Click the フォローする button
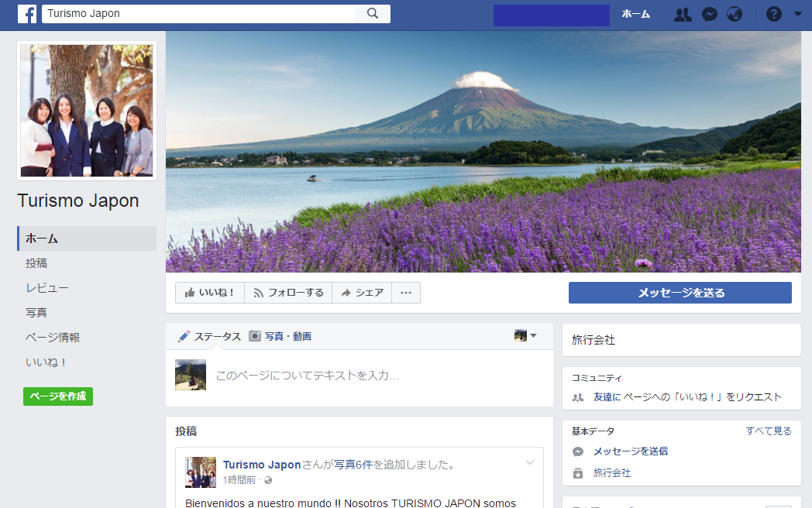This screenshot has height=508, width=812. [288, 293]
